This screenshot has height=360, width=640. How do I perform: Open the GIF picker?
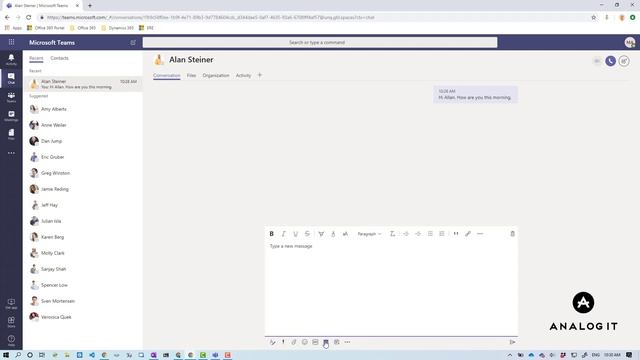315,342
